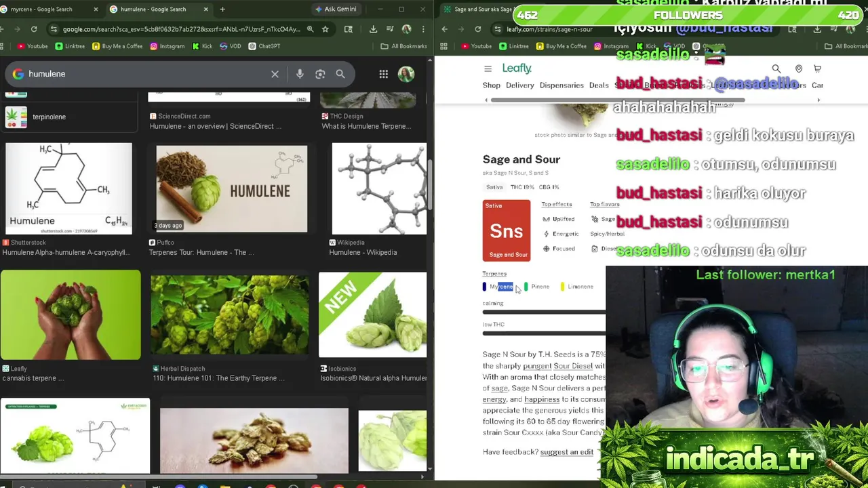Viewport: 868px width, 488px height.
Task: Open Kick bookmark in left browser
Action: [x=201, y=46]
